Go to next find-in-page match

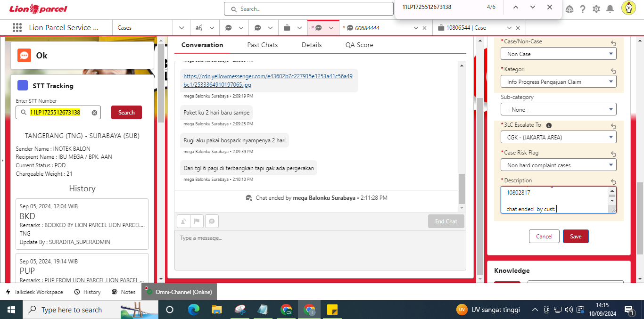[533, 7]
